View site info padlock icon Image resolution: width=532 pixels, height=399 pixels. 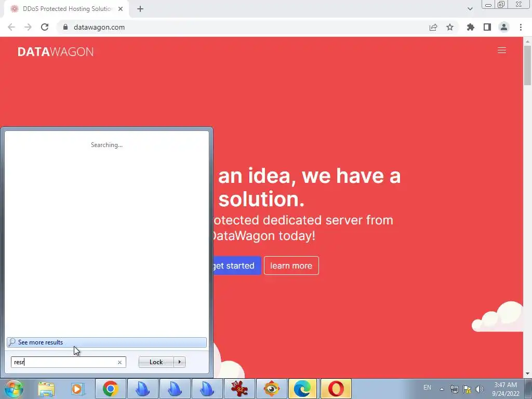click(65, 27)
